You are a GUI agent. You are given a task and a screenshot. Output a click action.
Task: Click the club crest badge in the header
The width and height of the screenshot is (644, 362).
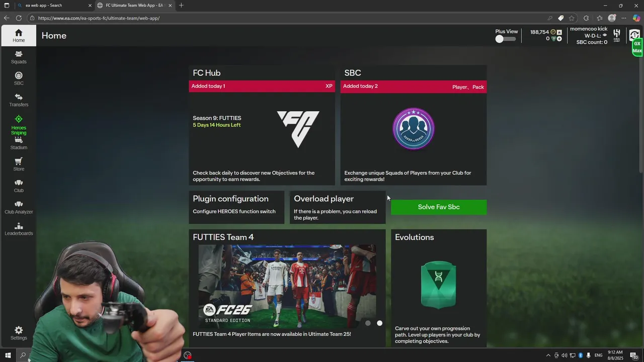tap(617, 35)
